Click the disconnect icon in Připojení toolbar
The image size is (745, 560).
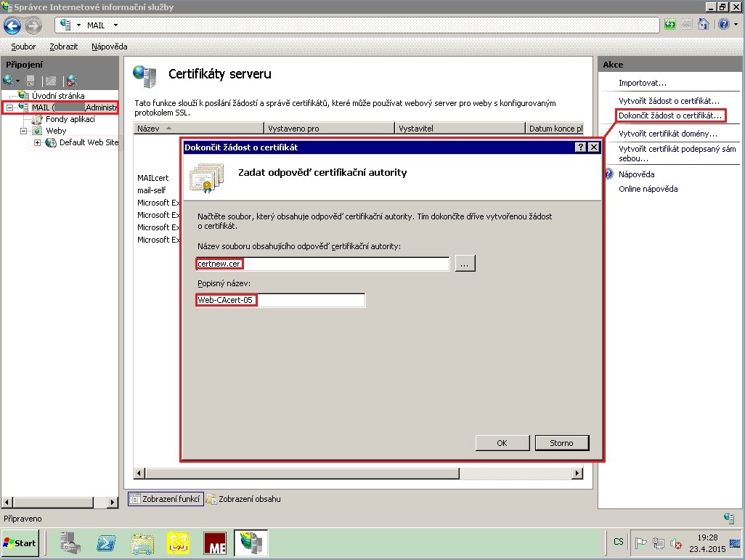[x=71, y=81]
